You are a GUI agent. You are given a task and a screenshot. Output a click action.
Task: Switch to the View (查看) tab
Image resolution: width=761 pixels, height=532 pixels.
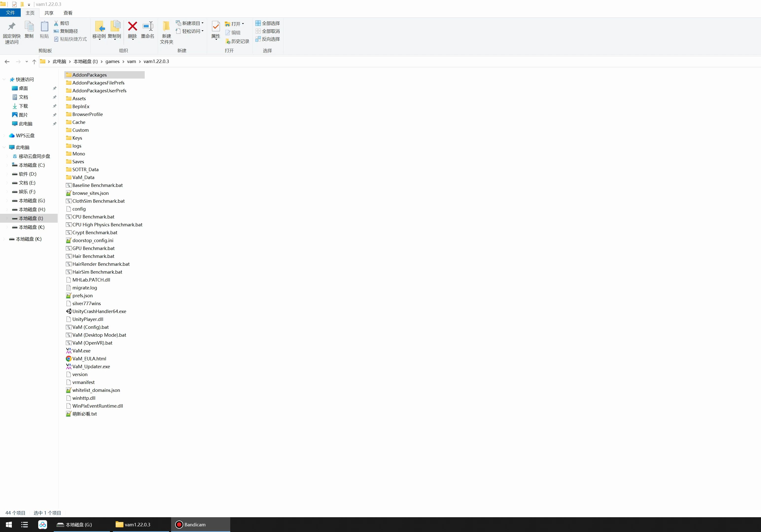tap(68, 13)
